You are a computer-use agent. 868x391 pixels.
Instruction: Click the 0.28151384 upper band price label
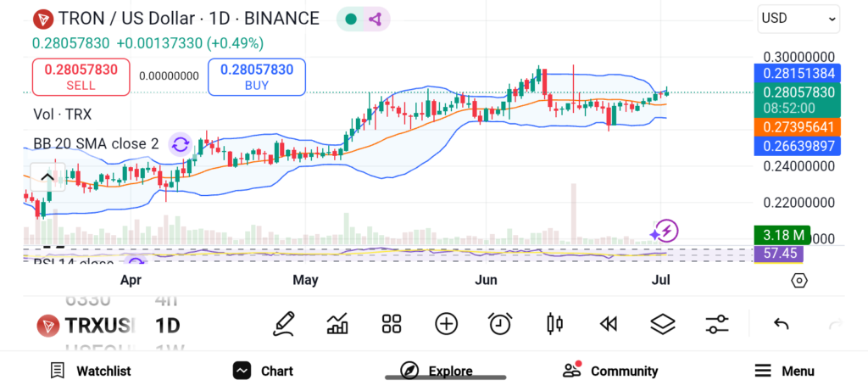click(x=797, y=73)
